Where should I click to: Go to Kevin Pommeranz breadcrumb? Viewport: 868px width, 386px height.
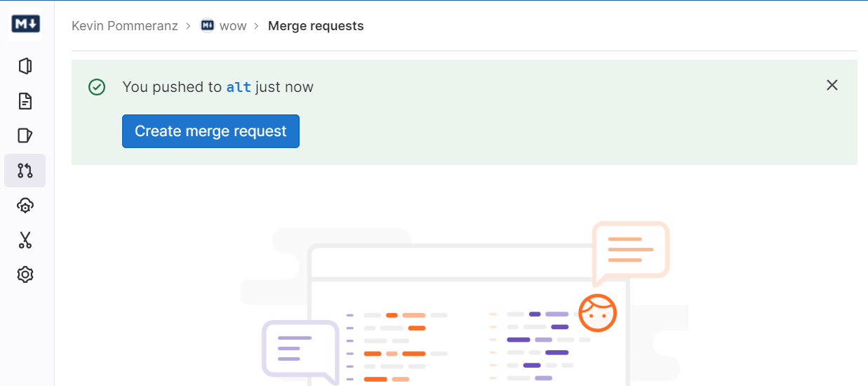pyautogui.click(x=125, y=26)
